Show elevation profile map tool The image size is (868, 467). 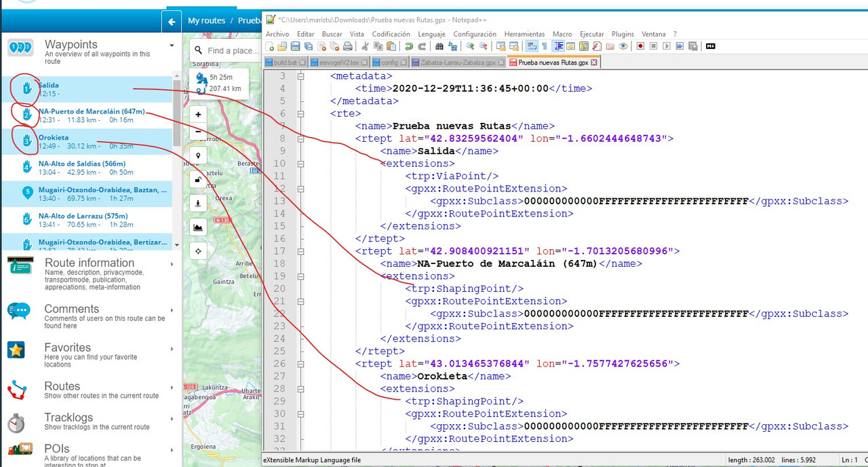point(198,227)
